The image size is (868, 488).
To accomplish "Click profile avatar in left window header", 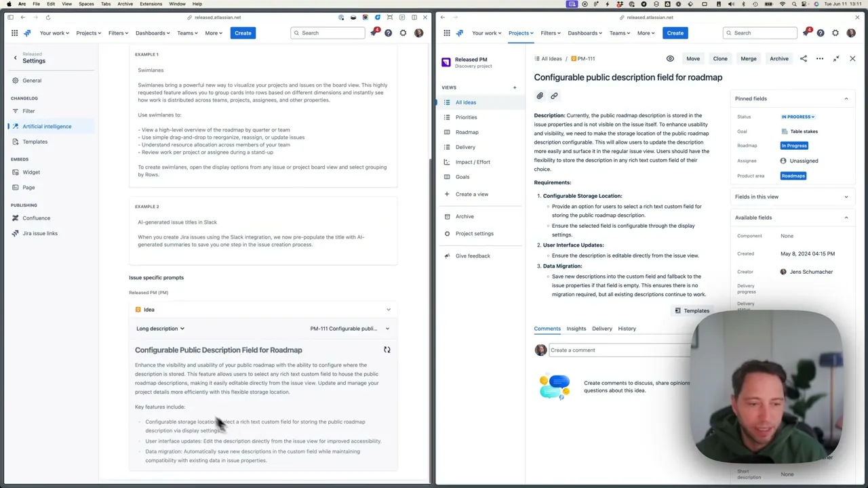I will point(418,33).
